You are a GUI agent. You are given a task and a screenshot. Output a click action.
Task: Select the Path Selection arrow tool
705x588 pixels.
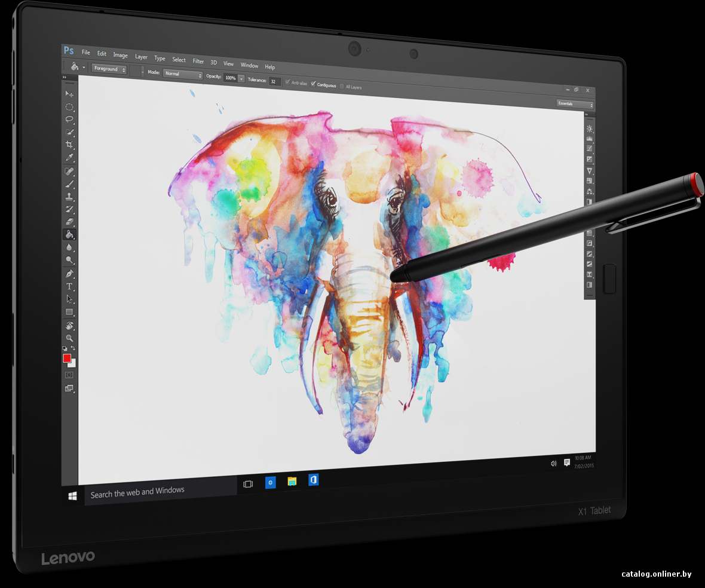click(x=69, y=299)
